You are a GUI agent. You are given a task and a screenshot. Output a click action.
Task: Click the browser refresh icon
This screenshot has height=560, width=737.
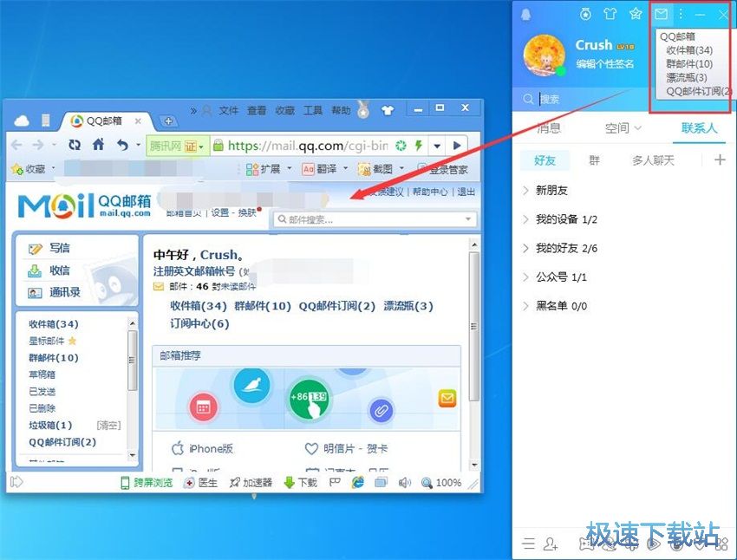point(75,145)
